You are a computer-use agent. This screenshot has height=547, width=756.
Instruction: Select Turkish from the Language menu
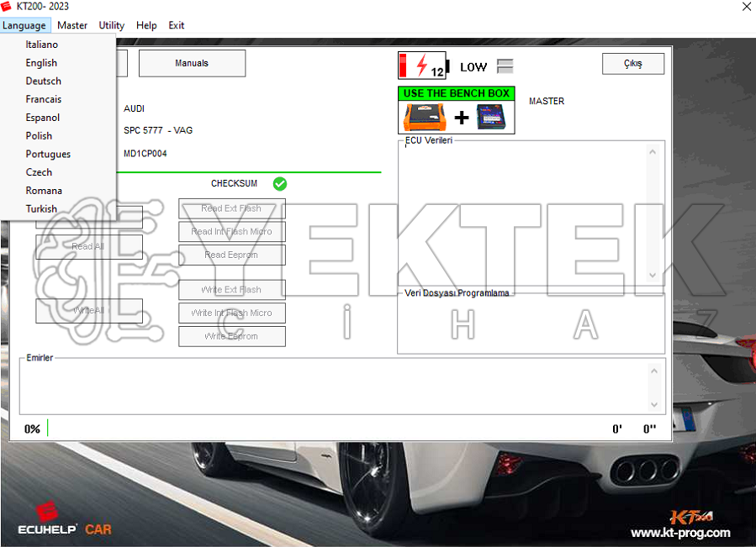click(41, 208)
